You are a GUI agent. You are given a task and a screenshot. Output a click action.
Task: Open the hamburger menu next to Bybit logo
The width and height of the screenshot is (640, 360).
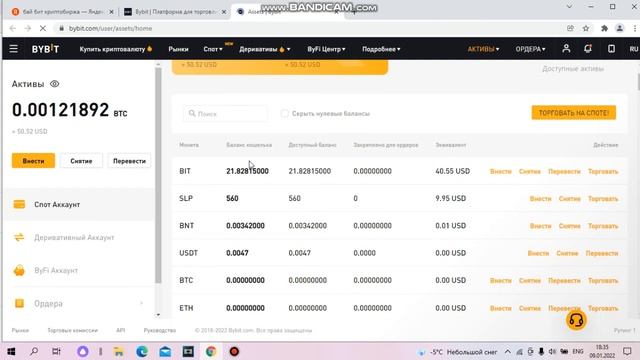click(13, 49)
